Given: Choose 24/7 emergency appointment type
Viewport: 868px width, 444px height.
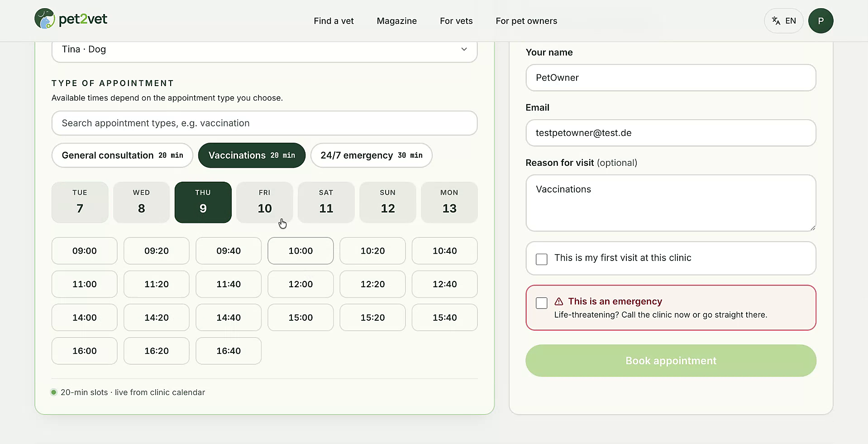Looking at the screenshot, I should [x=371, y=155].
